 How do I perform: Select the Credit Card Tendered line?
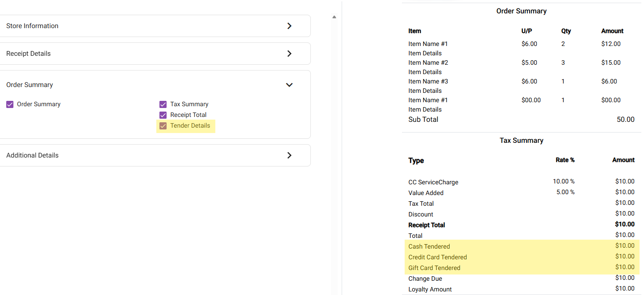(x=438, y=257)
